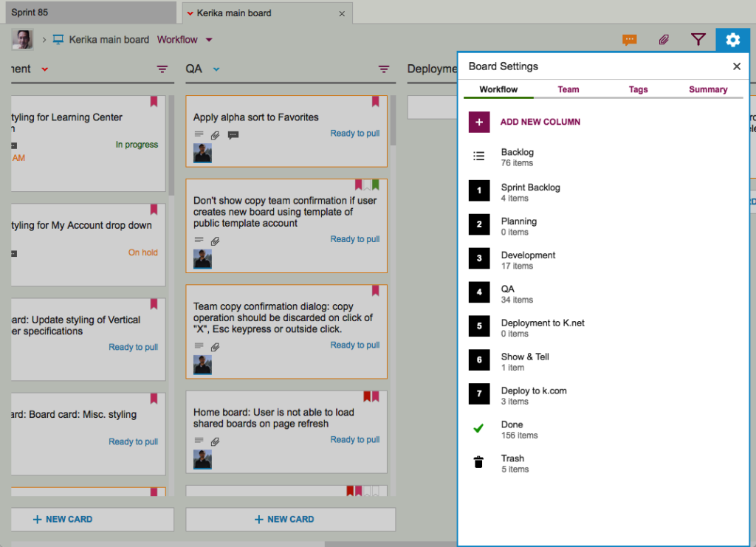Open the filter funnel icon

pyautogui.click(x=698, y=40)
